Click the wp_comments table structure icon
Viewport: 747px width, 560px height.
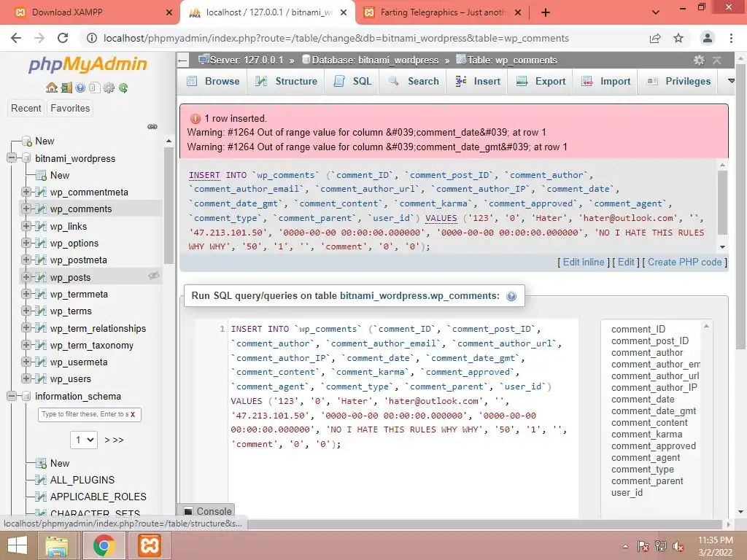(x=42, y=209)
